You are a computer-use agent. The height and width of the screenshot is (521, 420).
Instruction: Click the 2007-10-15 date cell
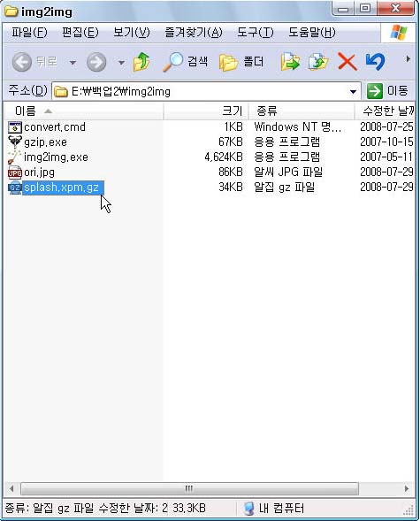point(386,142)
